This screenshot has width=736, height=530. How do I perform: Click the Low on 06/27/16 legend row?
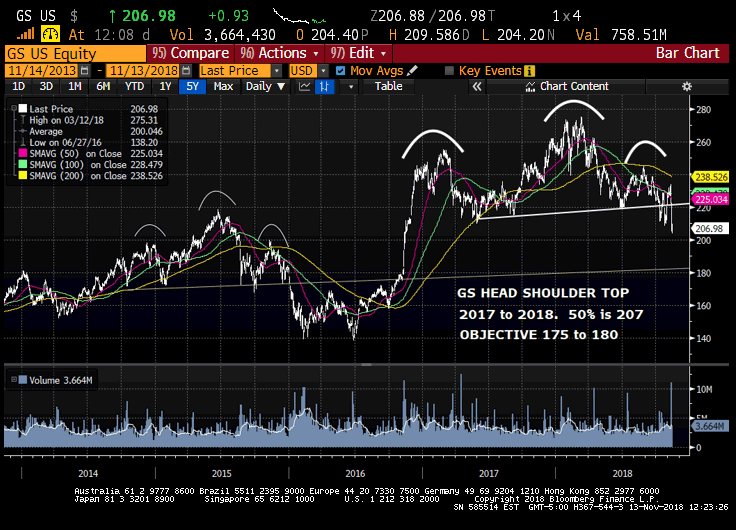click(88, 142)
